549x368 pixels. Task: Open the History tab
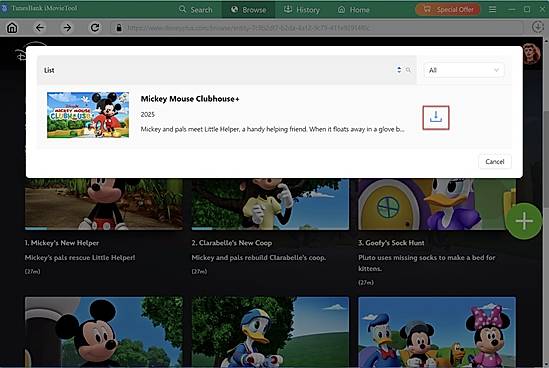pos(301,9)
